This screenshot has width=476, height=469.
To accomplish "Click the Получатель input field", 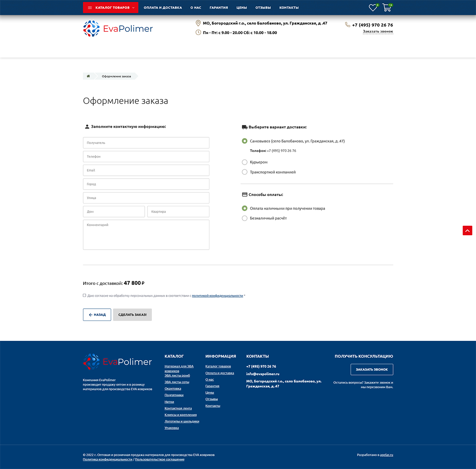I will tap(146, 143).
